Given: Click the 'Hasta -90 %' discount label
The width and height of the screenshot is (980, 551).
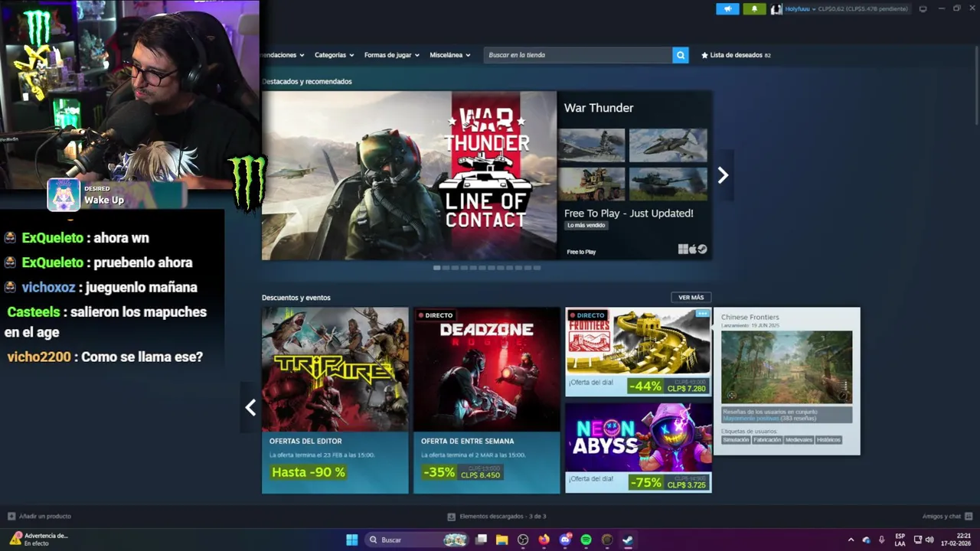Looking at the screenshot, I should (309, 472).
